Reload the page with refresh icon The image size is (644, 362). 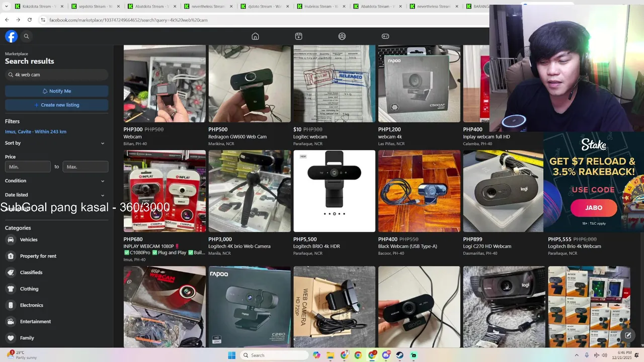click(30, 20)
